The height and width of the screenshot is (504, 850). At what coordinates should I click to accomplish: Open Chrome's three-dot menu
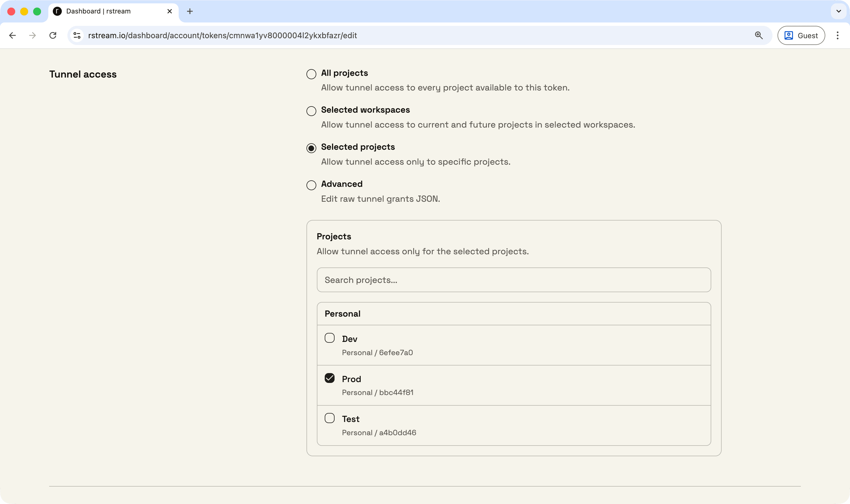click(837, 35)
